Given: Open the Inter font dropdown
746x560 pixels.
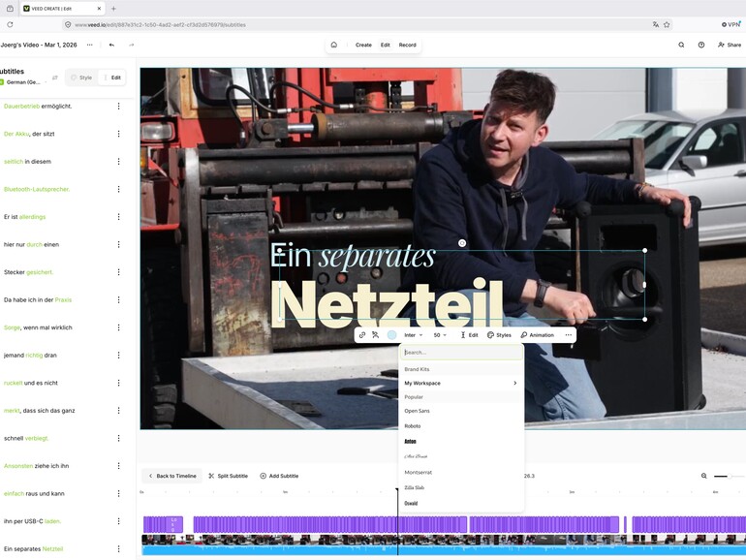Looking at the screenshot, I should (x=413, y=335).
